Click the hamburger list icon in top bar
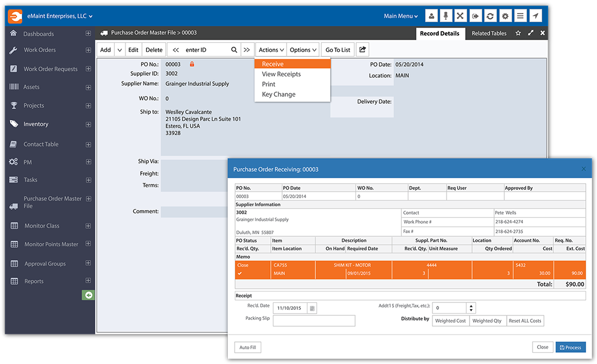This screenshot has height=364, width=597. click(x=520, y=16)
